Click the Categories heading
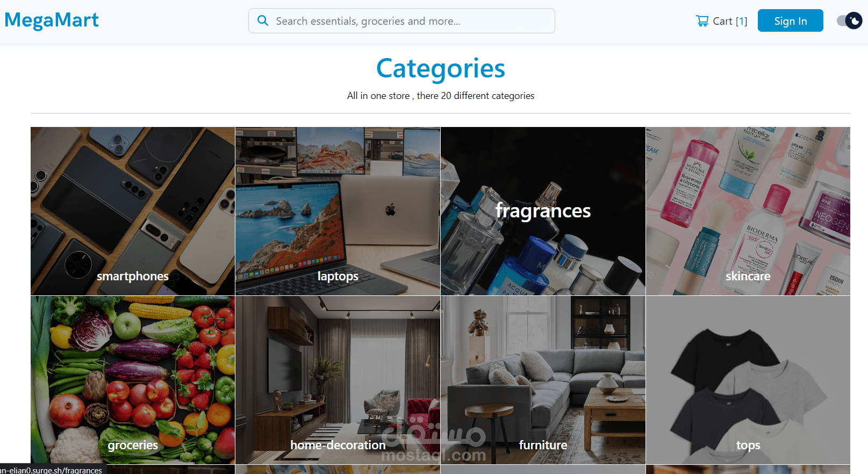 pyautogui.click(x=440, y=68)
